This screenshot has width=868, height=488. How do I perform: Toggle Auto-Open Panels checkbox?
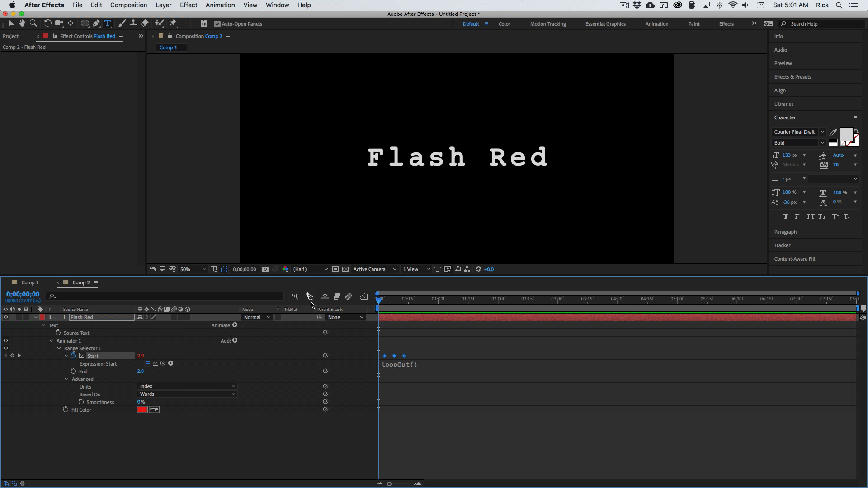click(217, 24)
